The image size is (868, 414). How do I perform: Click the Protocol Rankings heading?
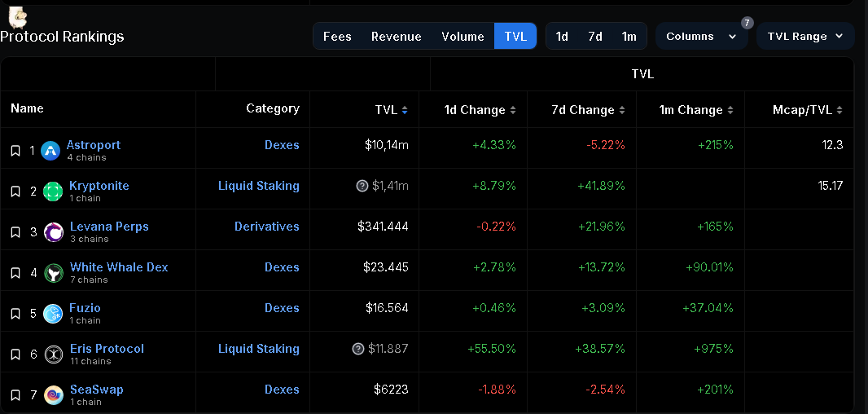[x=62, y=37]
